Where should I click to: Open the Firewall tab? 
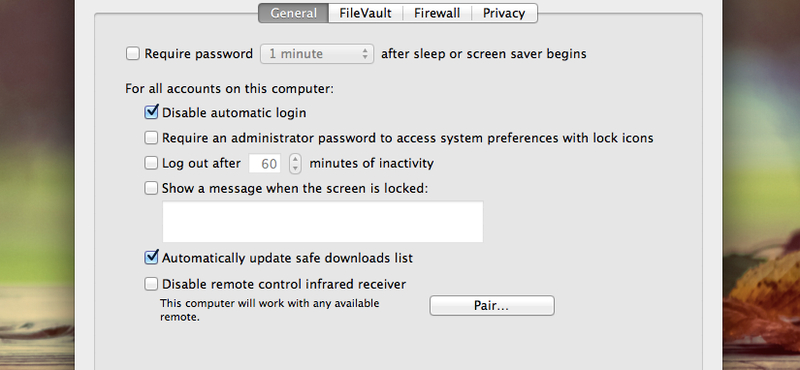(437, 13)
